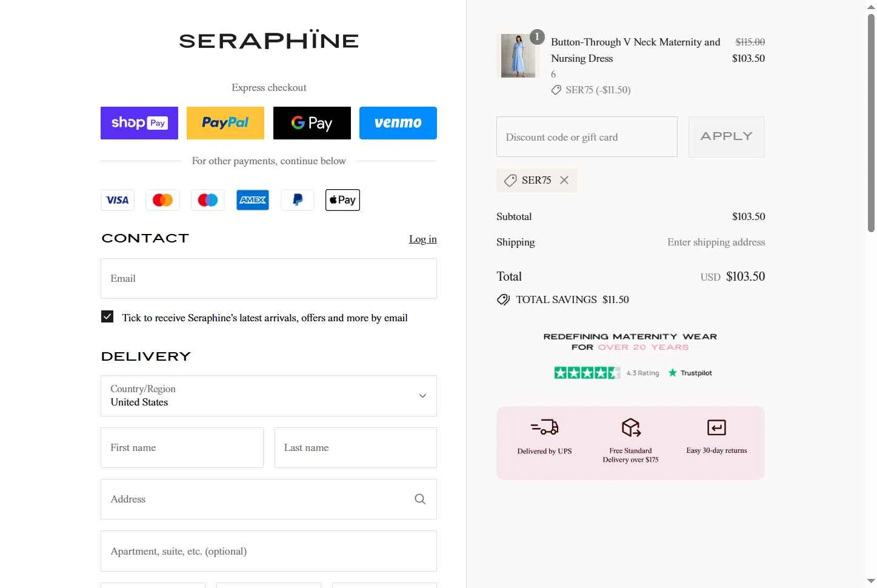Image resolution: width=877 pixels, height=588 pixels.
Task: Click the Total amount $103.50
Action: click(x=745, y=276)
